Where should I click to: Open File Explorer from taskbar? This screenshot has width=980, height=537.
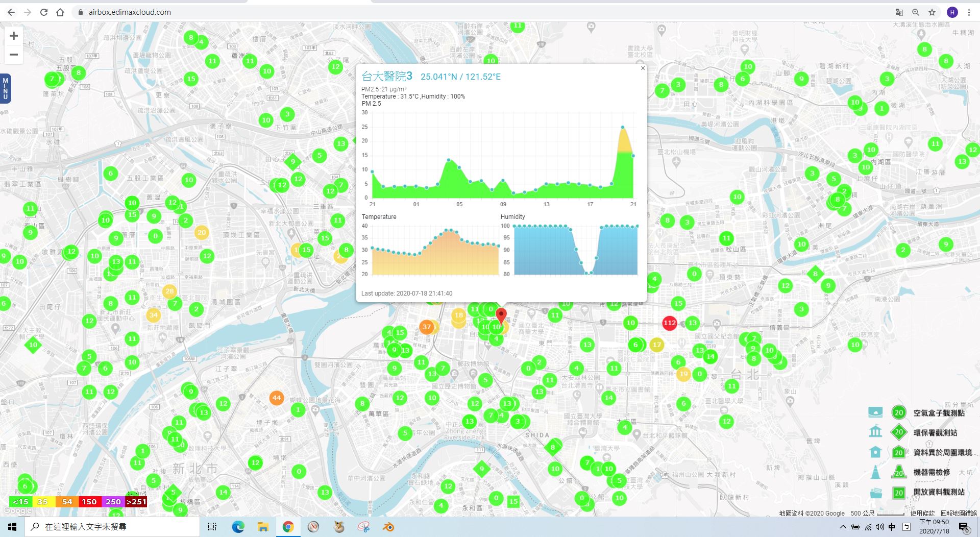point(263,527)
